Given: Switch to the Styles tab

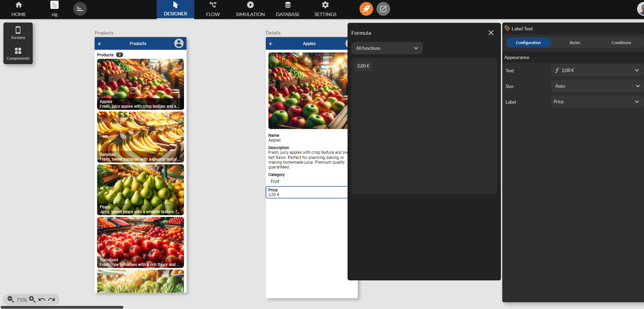Looking at the screenshot, I should [x=574, y=43].
